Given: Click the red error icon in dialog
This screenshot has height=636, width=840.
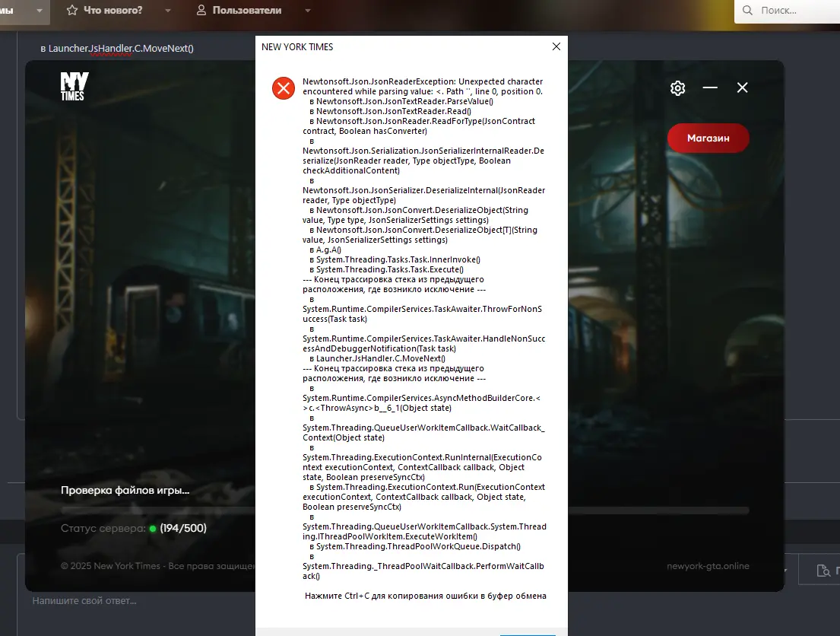Looking at the screenshot, I should pyautogui.click(x=284, y=89).
